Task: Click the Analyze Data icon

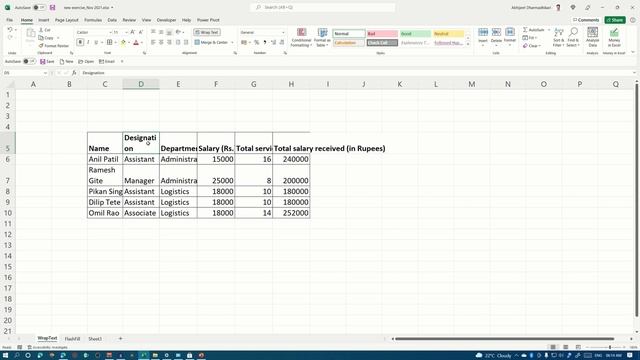Action: pos(593,38)
